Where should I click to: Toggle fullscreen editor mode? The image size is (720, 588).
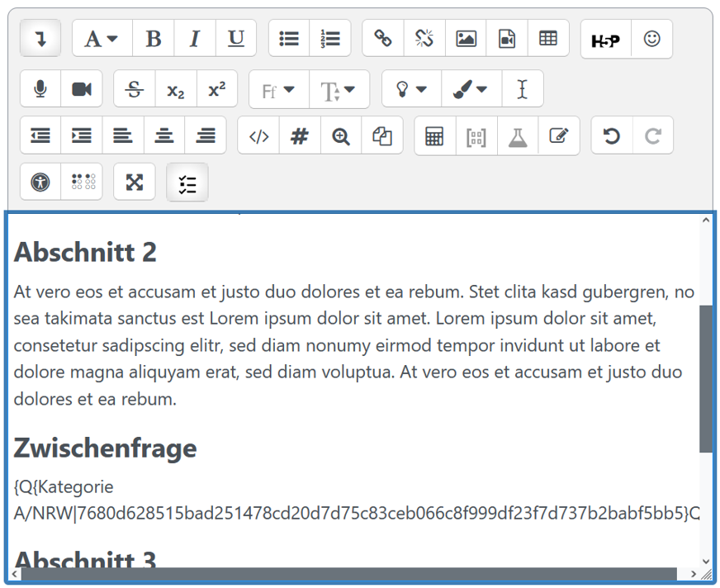tap(134, 183)
